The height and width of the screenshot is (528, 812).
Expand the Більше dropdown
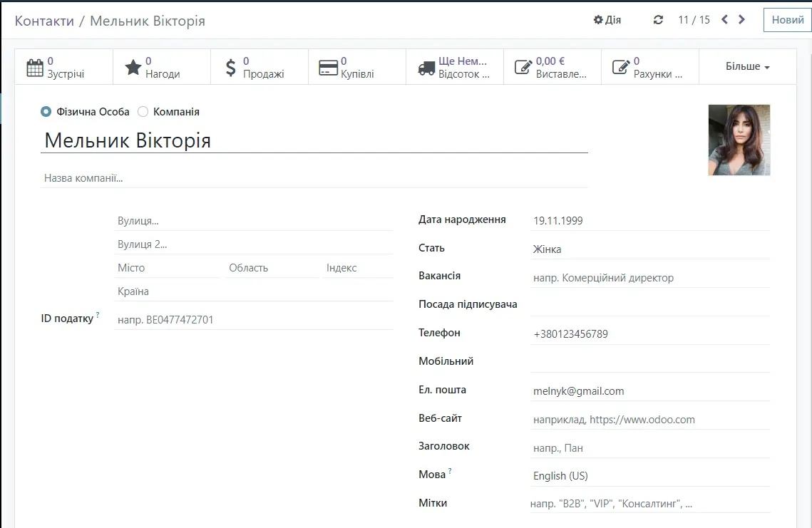(x=747, y=66)
